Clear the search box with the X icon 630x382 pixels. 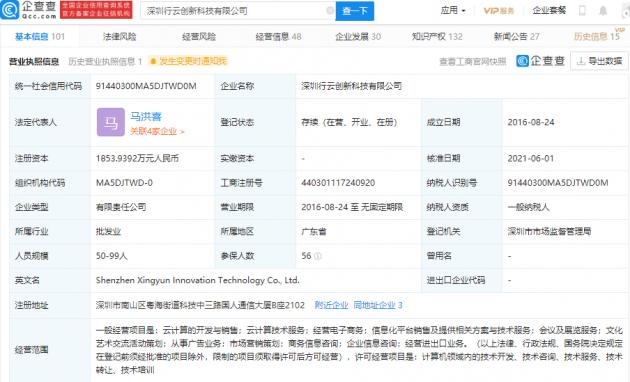pos(330,10)
